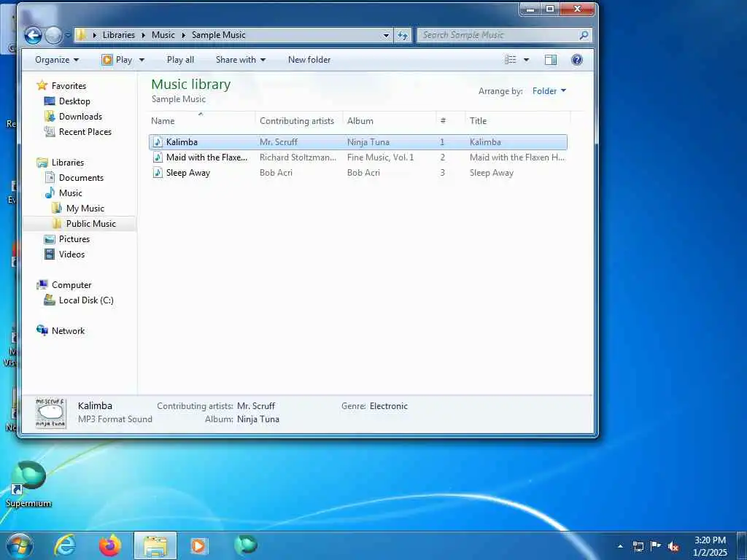Open the Help question mark icon
747x560 pixels.
(577, 60)
